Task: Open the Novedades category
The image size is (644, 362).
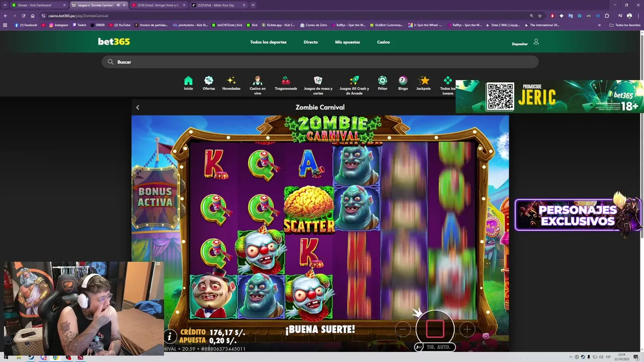Action: 231,83
